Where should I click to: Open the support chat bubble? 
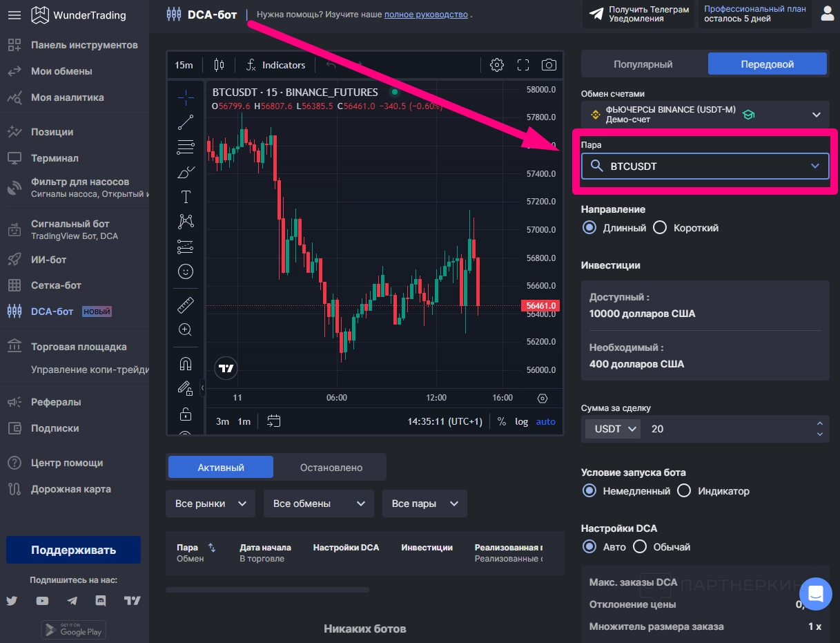(x=816, y=594)
